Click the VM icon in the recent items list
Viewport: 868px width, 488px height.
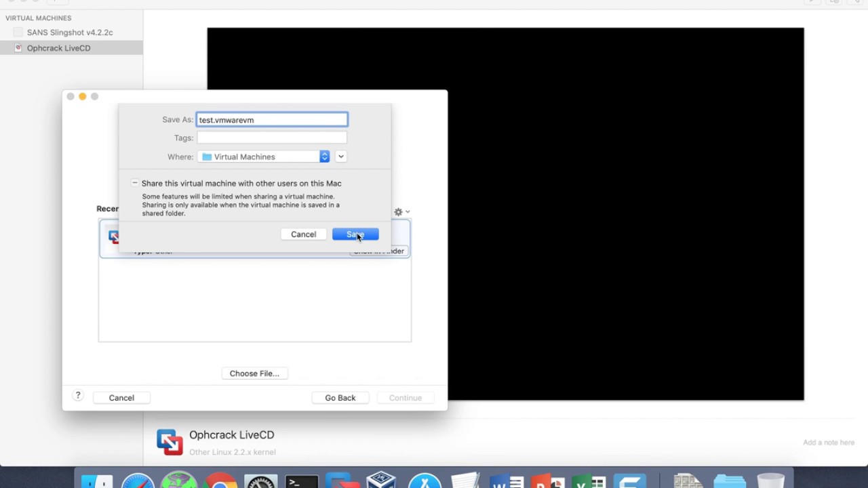[114, 237]
